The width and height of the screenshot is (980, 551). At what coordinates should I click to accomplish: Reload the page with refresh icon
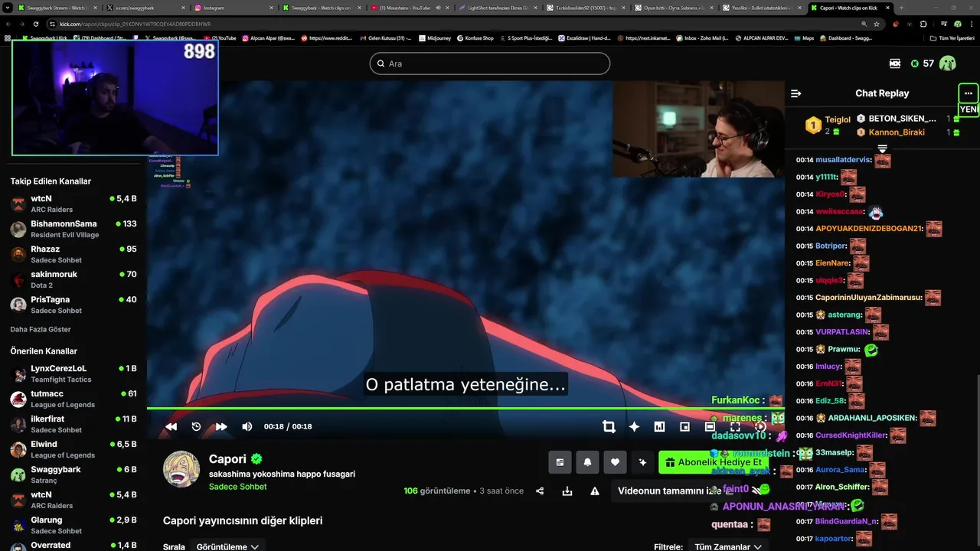point(36,24)
